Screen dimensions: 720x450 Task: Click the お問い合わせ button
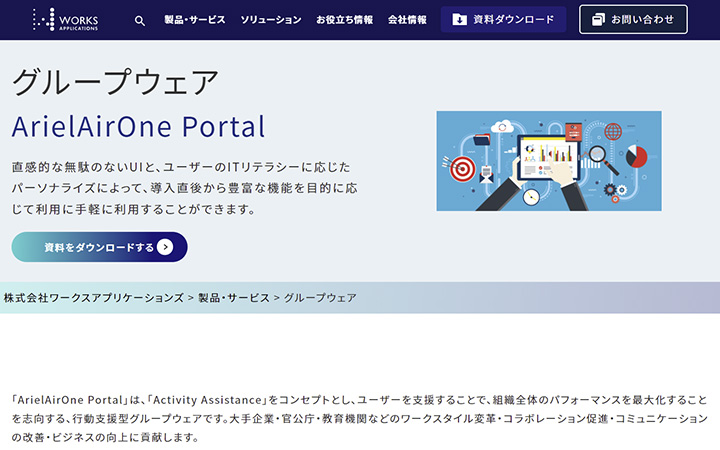click(x=633, y=19)
